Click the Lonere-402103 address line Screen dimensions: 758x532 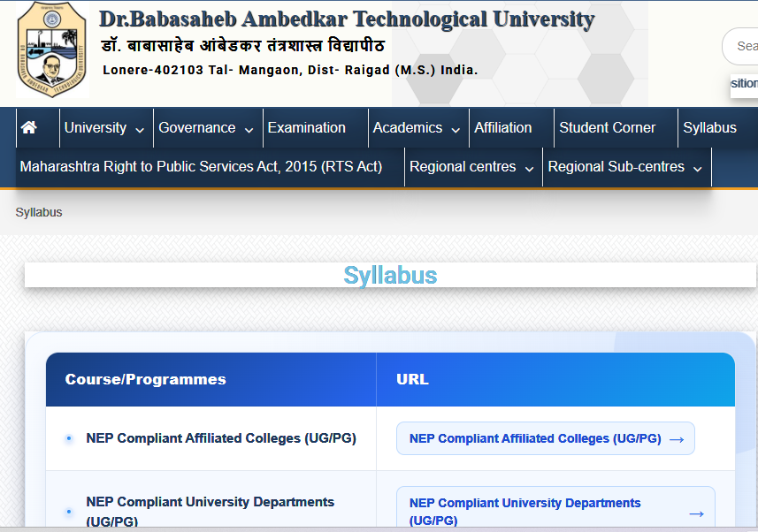pyautogui.click(x=290, y=70)
